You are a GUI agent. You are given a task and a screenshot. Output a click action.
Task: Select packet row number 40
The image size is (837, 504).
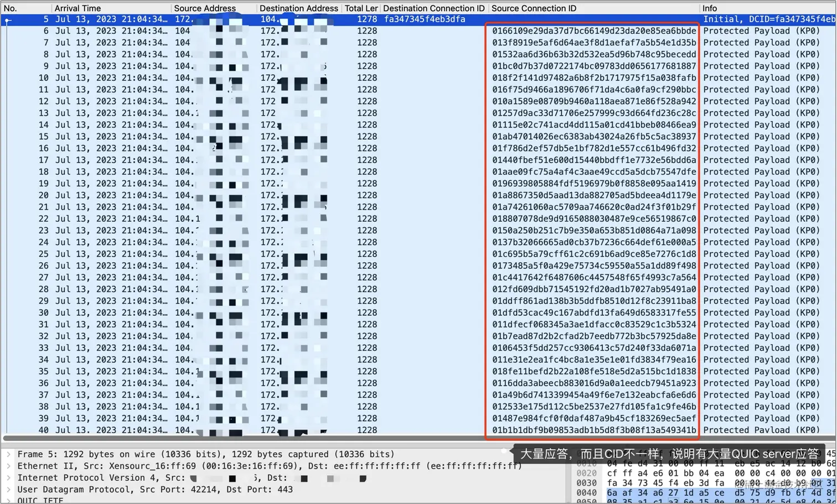coord(418,430)
